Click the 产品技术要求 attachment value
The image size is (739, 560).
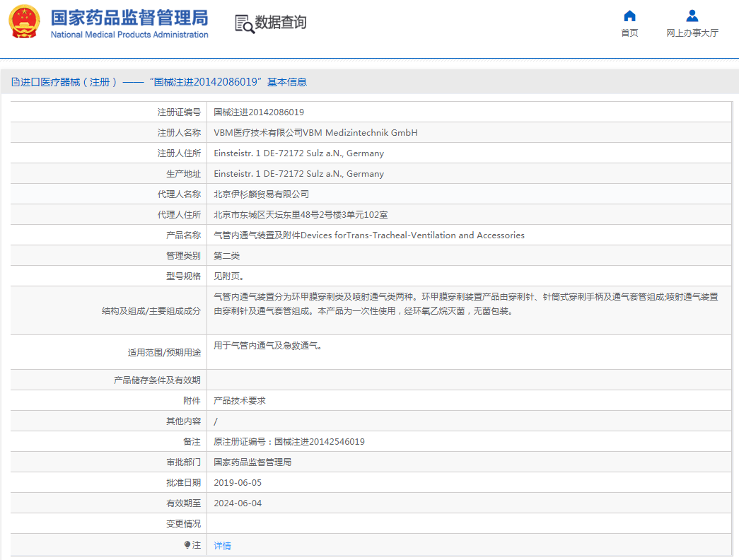[240, 401]
